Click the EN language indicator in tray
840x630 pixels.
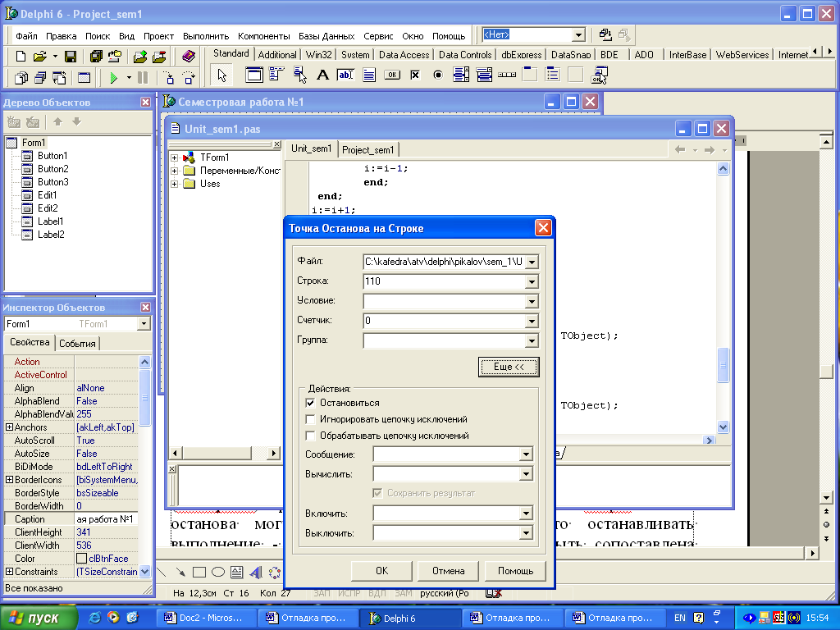click(679, 618)
